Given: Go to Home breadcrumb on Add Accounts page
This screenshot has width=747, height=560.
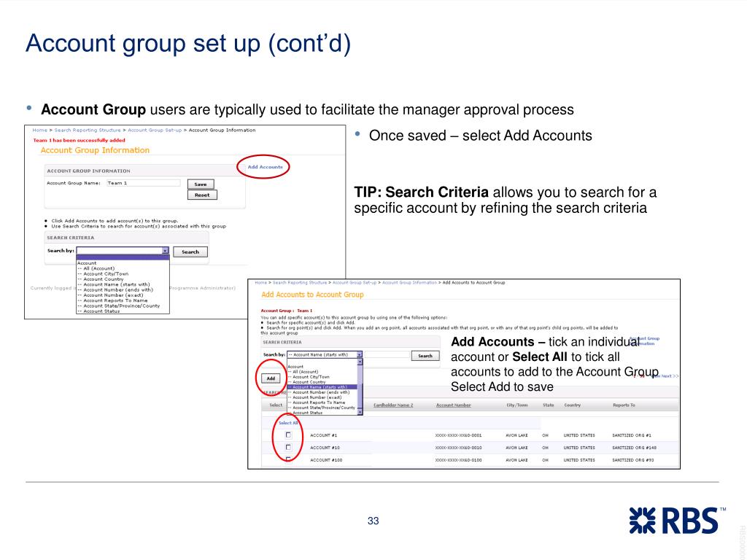Looking at the screenshot, I should click(x=260, y=283).
